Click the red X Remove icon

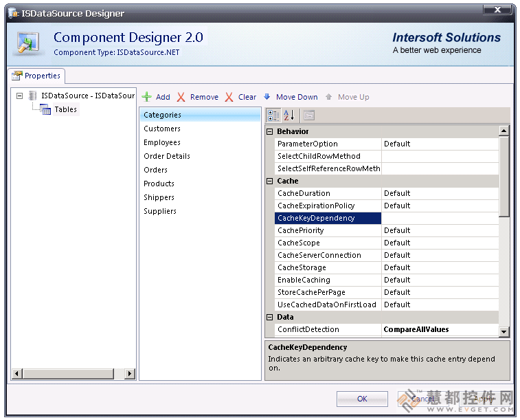pos(181,97)
